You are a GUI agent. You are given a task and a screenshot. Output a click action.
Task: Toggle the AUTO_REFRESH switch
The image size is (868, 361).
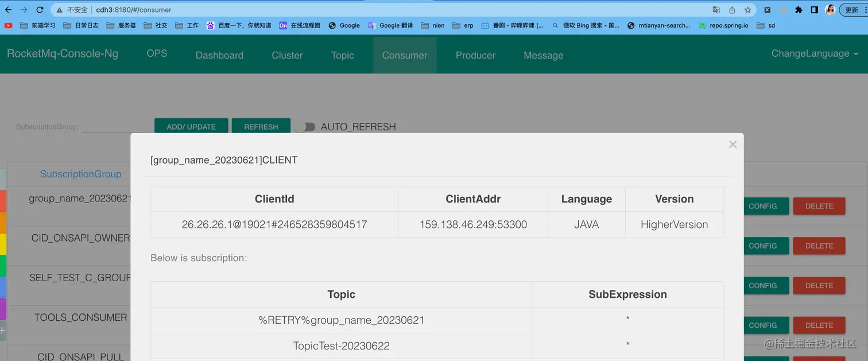pos(305,127)
